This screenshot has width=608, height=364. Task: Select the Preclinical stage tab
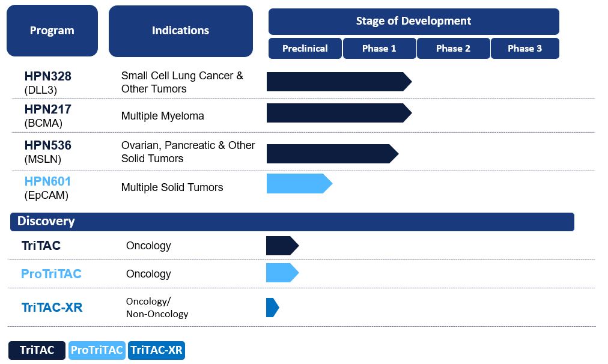(x=305, y=49)
